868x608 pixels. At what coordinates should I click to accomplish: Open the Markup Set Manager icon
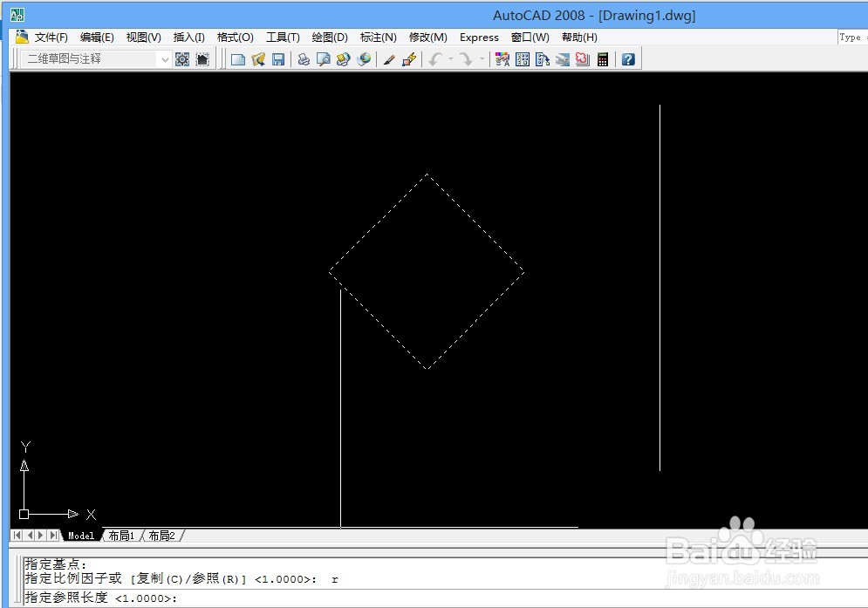(x=583, y=59)
